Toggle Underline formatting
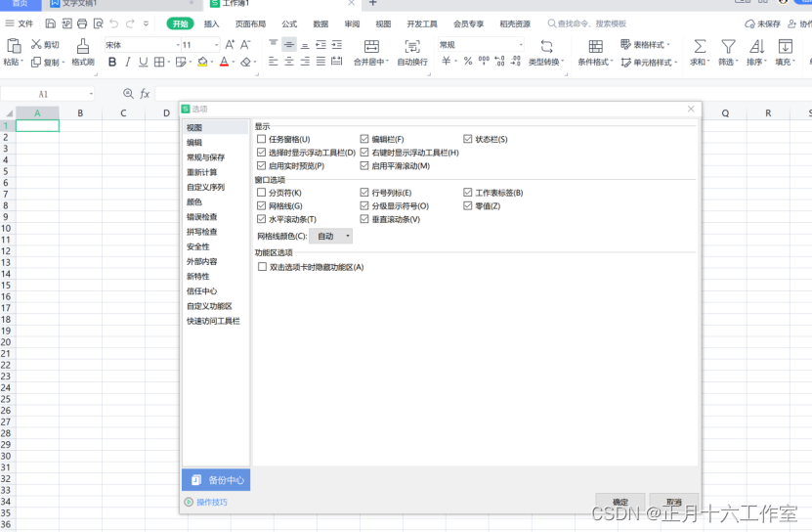 pos(144,63)
